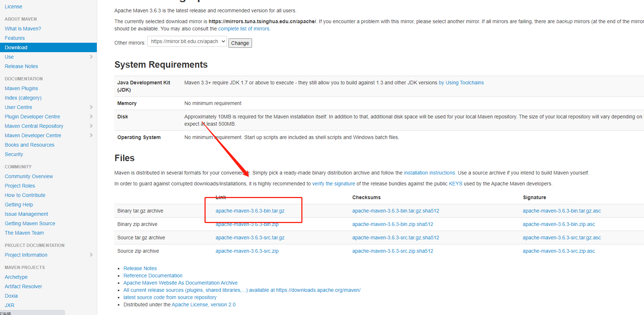Screen dimensions: 644x315
Task: Open Apache Maven Website Documentation Archive link
Action: (x=181, y=283)
